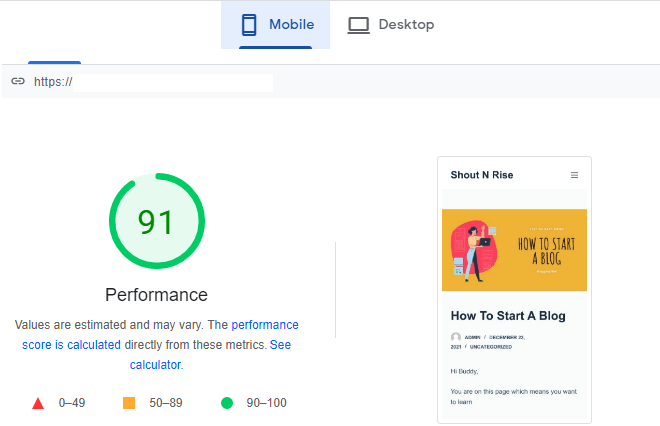Click the red triangle 0–49 legend icon
The height and width of the screenshot is (426, 660).
click(x=38, y=403)
